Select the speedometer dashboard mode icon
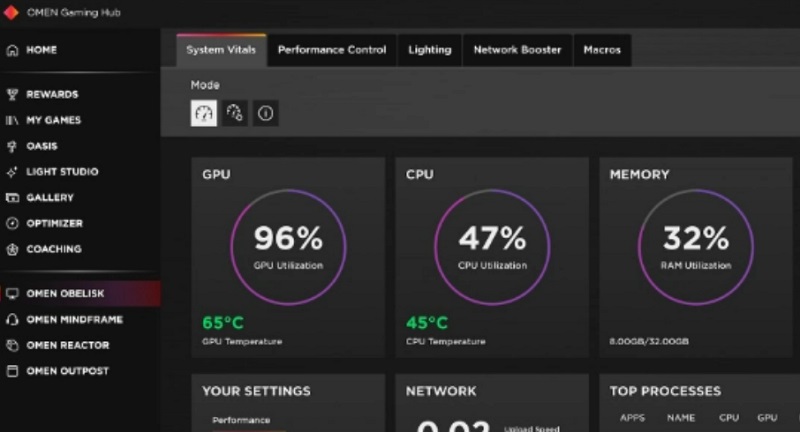The width and height of the screenshot is (800, 432). pyautogui.click(x=204, y=113)
